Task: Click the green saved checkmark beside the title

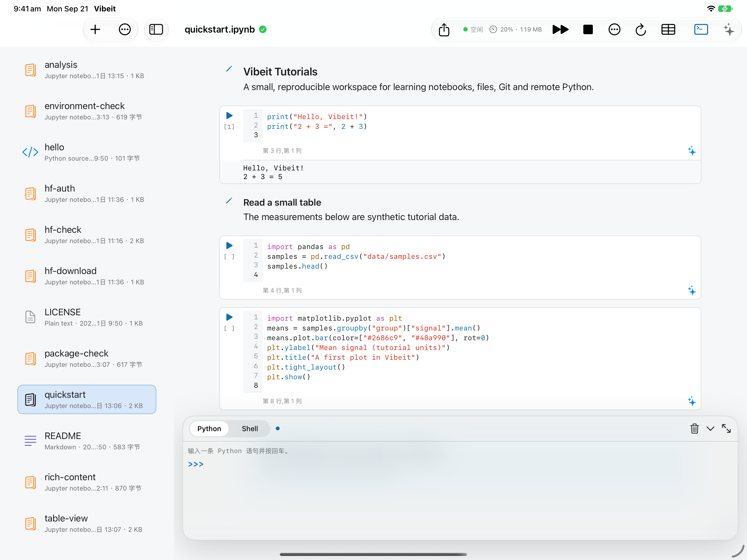Action: tap(263, 29)
